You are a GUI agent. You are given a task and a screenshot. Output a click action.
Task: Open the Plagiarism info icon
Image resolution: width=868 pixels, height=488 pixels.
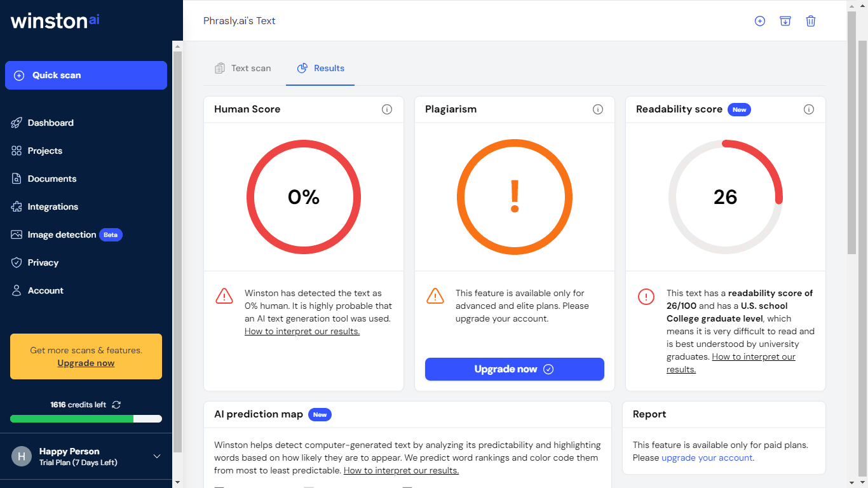598,109
